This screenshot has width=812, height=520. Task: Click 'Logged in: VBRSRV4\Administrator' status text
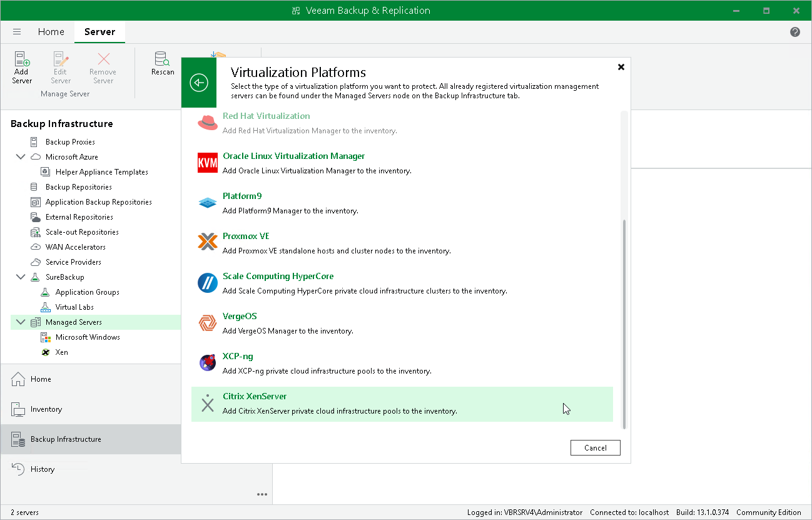[525, 512]
